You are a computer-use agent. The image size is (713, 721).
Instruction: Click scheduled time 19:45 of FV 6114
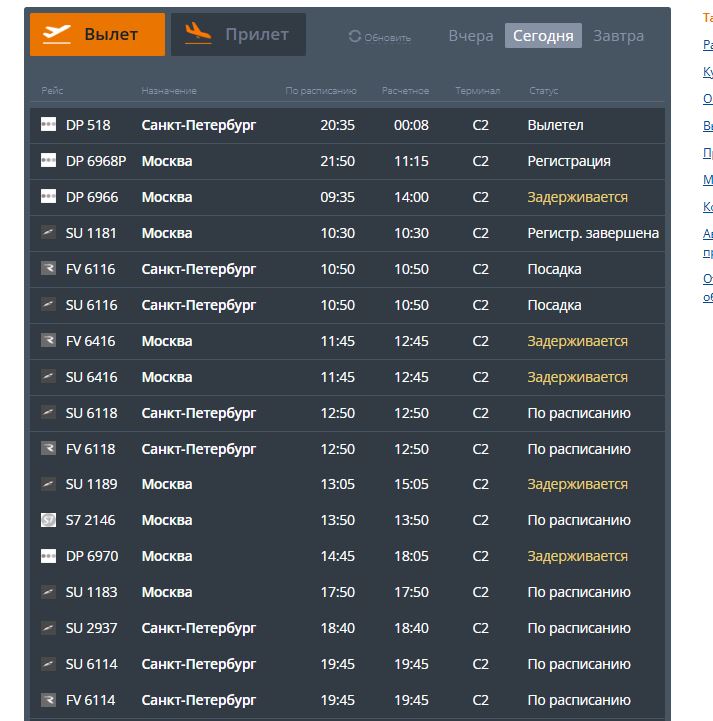pyautogui.click(x=337, y=700)
